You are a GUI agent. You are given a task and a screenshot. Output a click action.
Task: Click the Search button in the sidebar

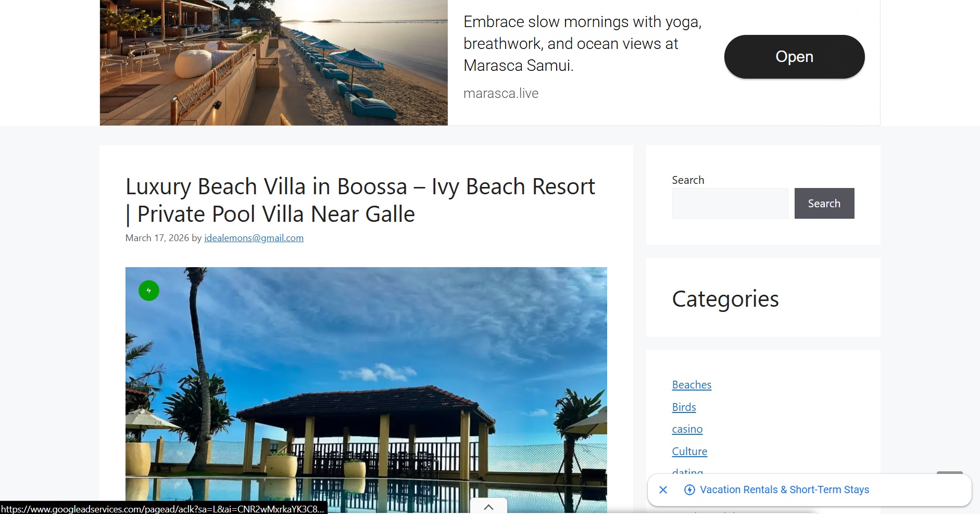pyautogui.click(x=824, y=203)
